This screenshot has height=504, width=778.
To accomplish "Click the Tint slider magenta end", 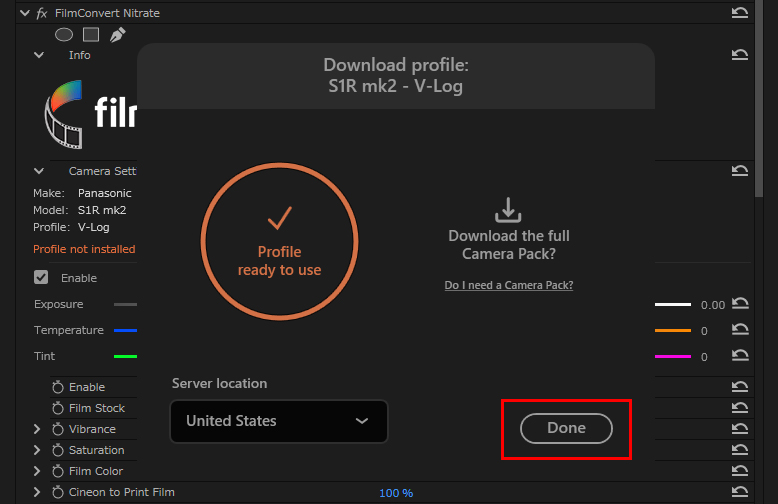I will [x=673, y=356].
